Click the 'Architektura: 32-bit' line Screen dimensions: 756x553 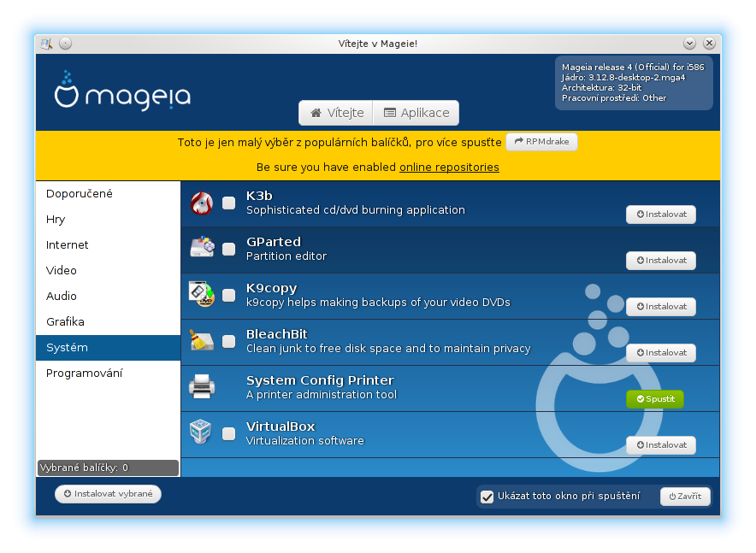602,88
